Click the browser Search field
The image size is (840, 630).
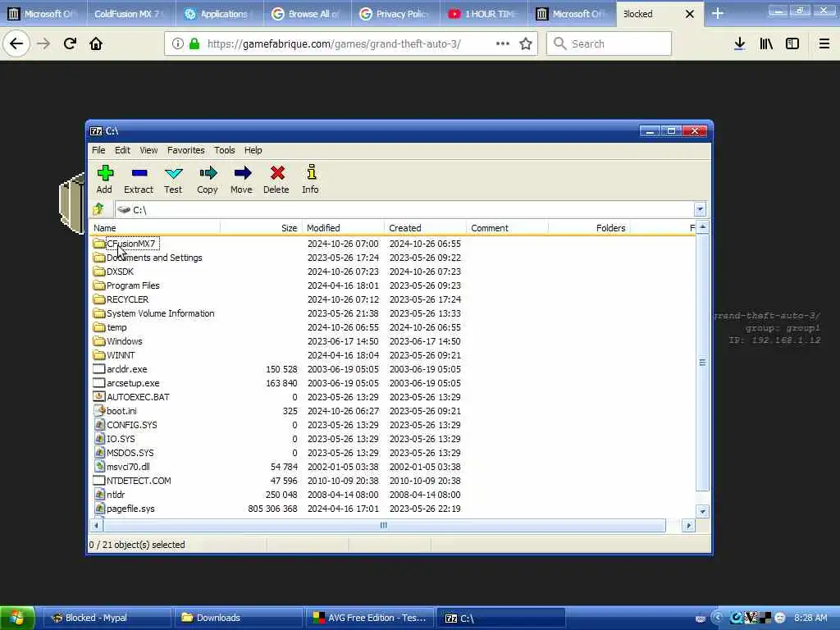pos(609,44)
